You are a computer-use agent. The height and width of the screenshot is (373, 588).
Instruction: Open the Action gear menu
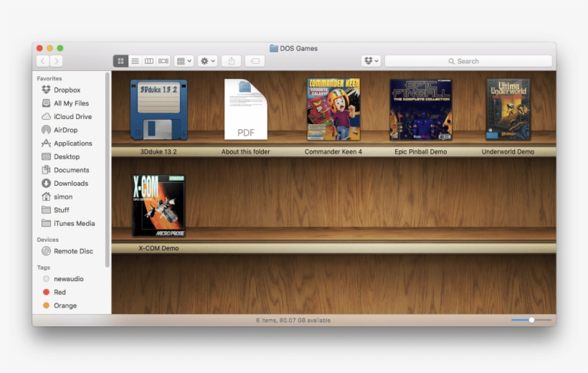(x=207, y=61)
